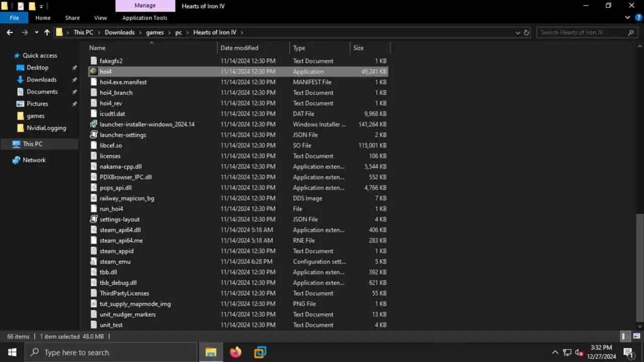Open address bar history dropdown
Screen dimensions: 644x362
[518, 32]
